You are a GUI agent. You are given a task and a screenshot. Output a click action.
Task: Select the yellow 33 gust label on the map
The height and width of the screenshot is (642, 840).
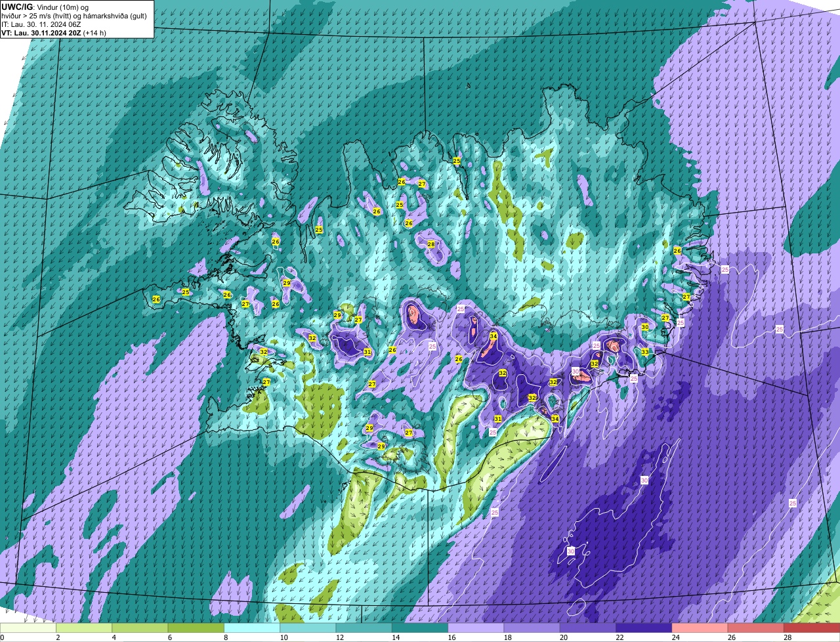tap(645, 352)
